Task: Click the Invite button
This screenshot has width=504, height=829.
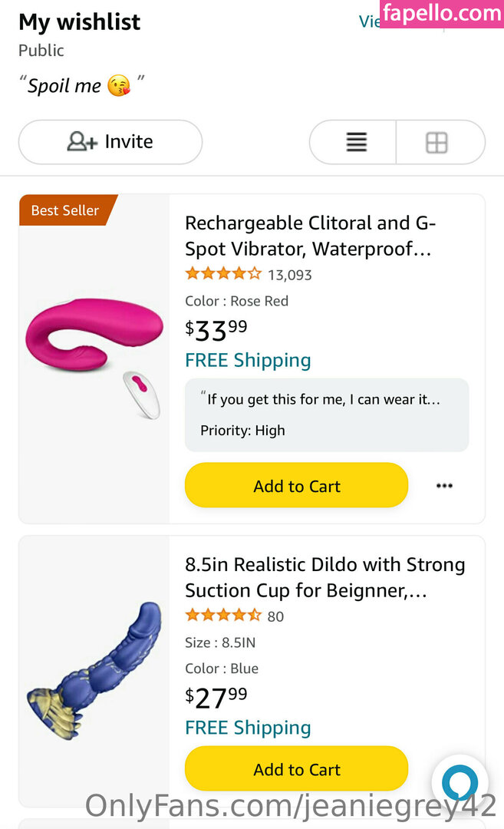Action: click(110, 142)
